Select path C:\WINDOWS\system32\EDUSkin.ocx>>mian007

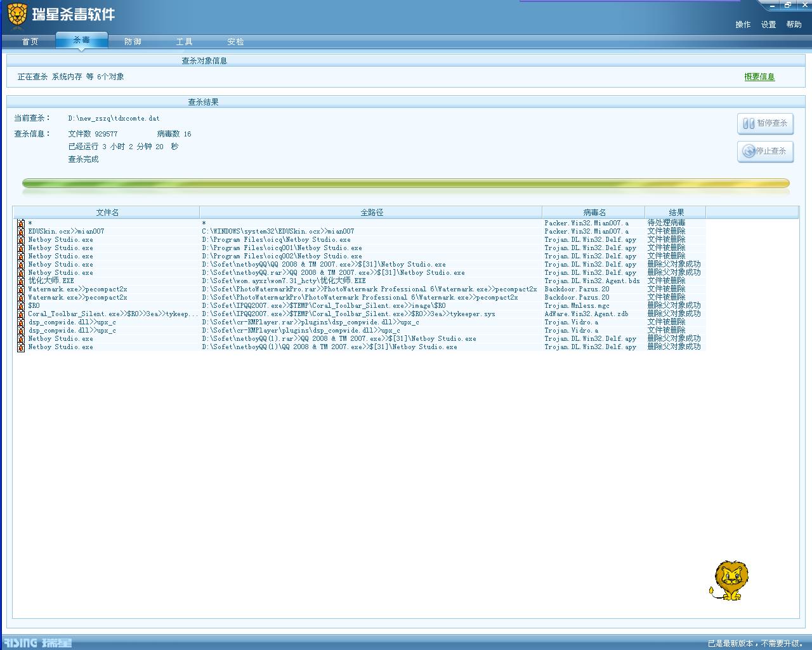[x=278, y=232]
